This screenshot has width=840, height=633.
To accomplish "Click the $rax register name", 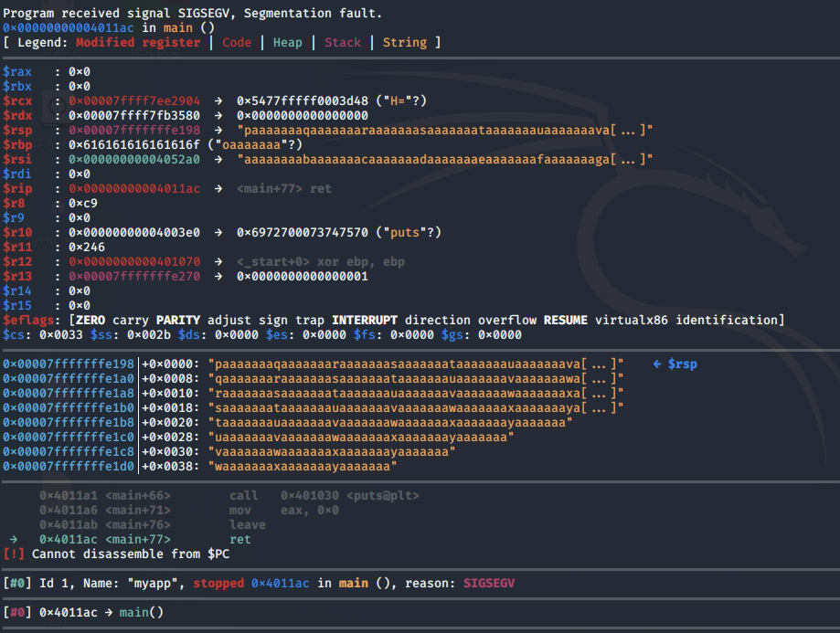I will point(17,71).
